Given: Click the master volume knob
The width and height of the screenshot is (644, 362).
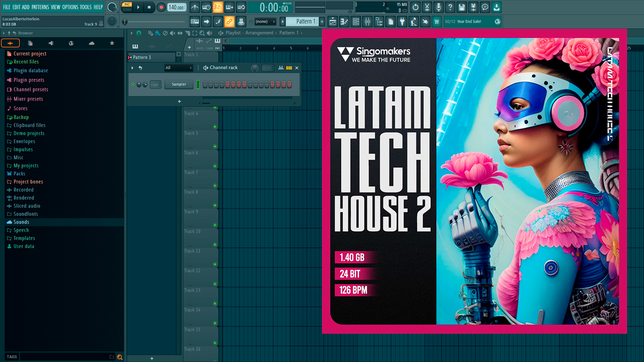Looking at the screenshot, I should click(112, 7).
